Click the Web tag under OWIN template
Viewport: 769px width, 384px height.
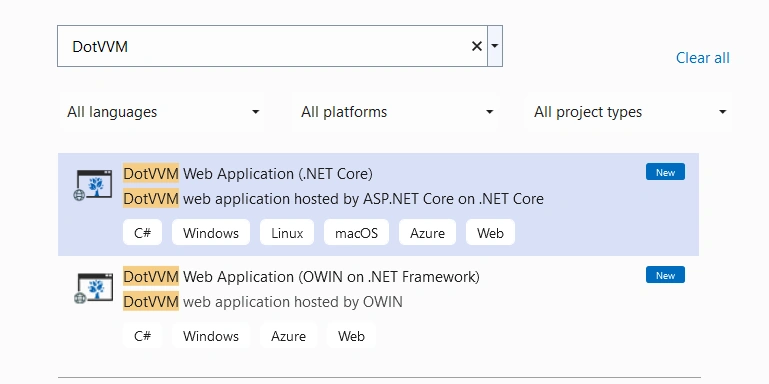tap(351, 336)
